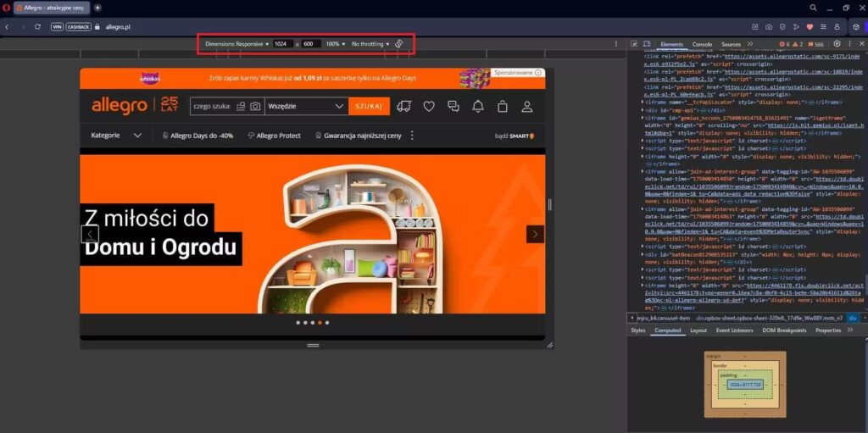Image resolution: width=868 pixels, height=433 pixels.
Task: Open the user account icon in Allegro header
Action: coord(527,106)
